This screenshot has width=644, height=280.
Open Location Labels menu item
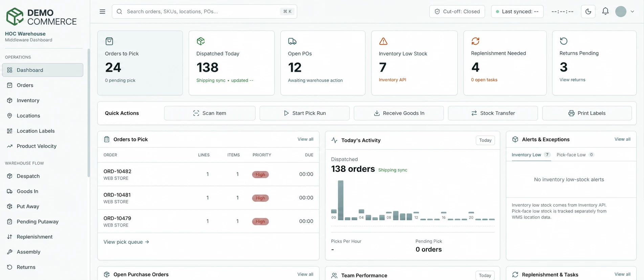tap(43, 131)
